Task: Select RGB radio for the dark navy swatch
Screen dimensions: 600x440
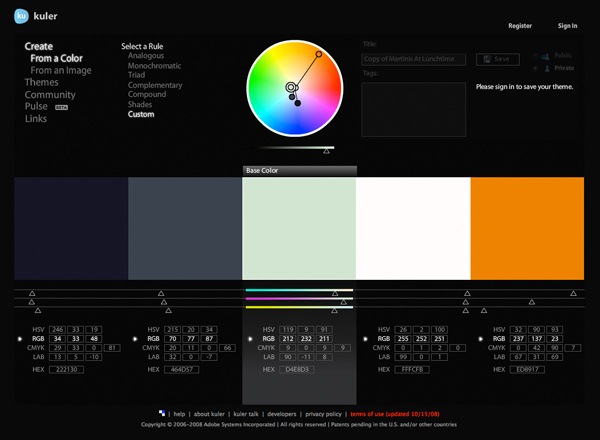Action: [20, 339]
